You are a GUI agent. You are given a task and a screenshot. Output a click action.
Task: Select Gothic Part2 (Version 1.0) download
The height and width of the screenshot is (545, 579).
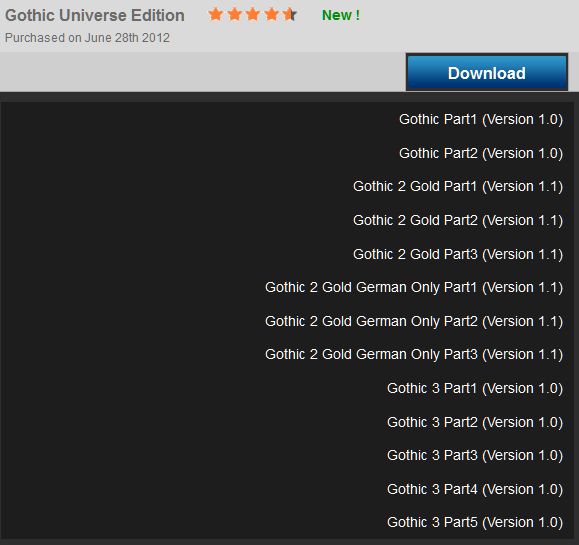pyautogui.click(x=481, y=153)
